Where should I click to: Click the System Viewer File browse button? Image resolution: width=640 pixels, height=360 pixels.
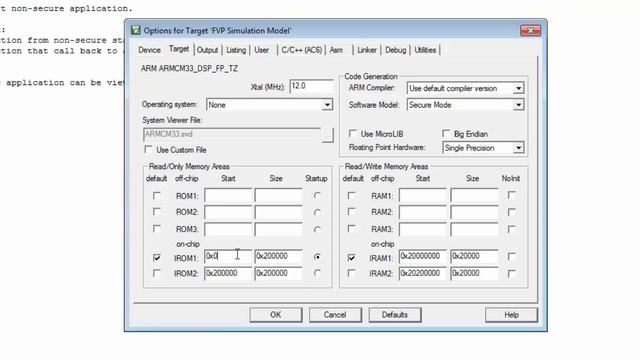click(327, 135)
